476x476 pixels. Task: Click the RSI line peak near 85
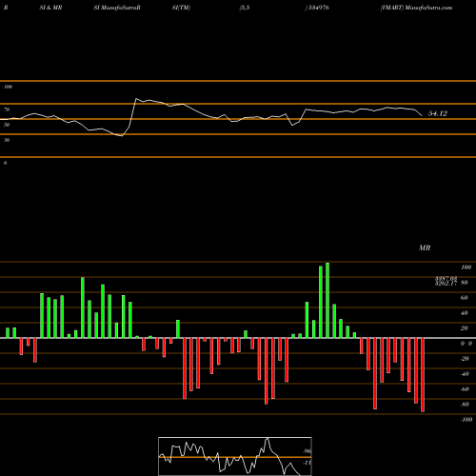136,99
